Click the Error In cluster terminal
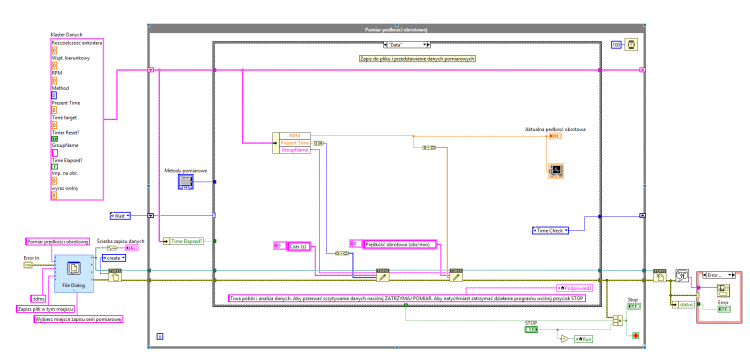 coord(28,264)
